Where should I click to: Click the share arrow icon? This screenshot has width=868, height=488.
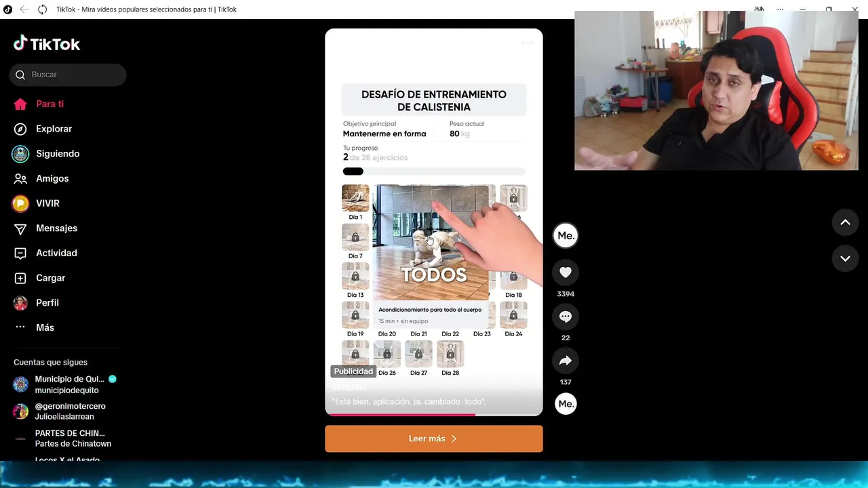[x=566, y=361]
